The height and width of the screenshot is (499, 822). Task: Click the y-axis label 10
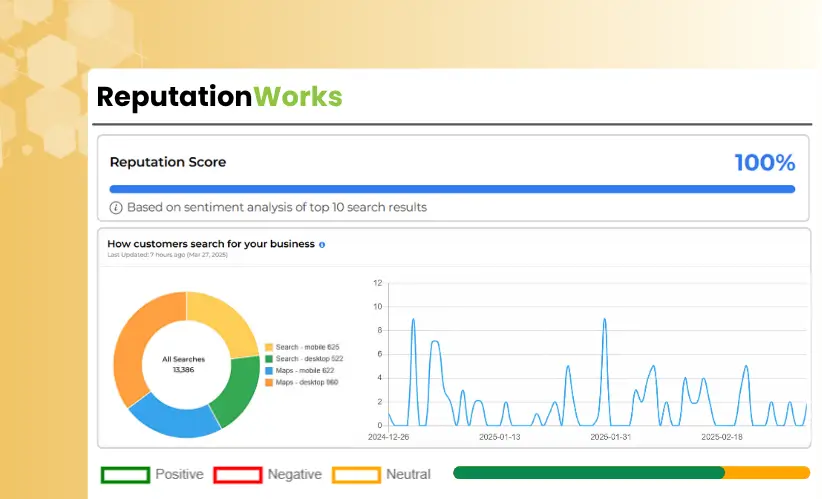click(x=377, y=307)
